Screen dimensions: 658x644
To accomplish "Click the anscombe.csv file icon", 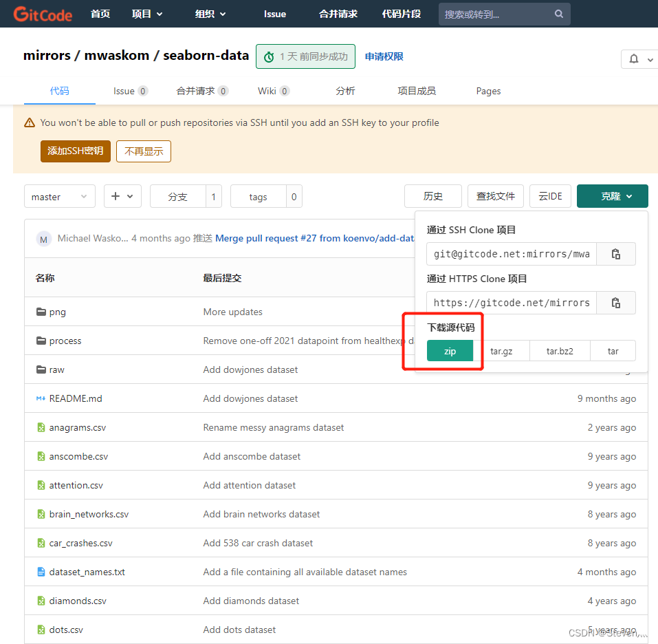I will [41, 456].
